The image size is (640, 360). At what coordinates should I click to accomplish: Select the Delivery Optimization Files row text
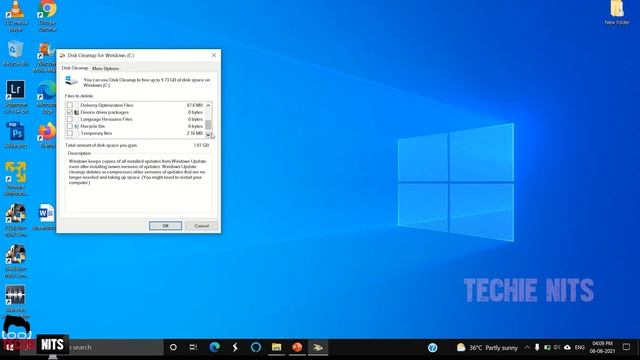click(x=107, y=105)
